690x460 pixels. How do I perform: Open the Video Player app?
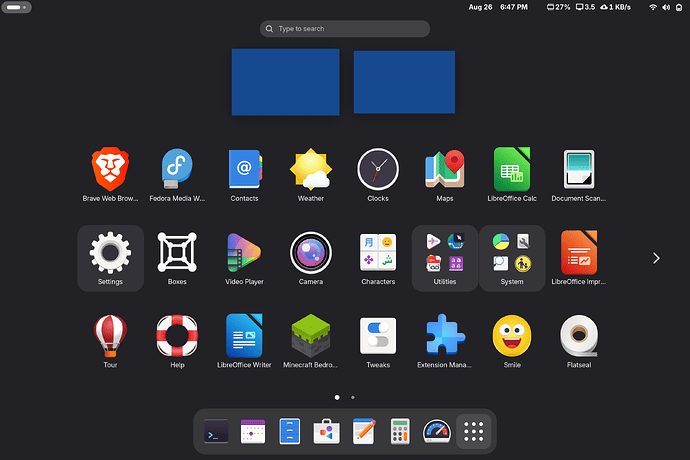244,258
